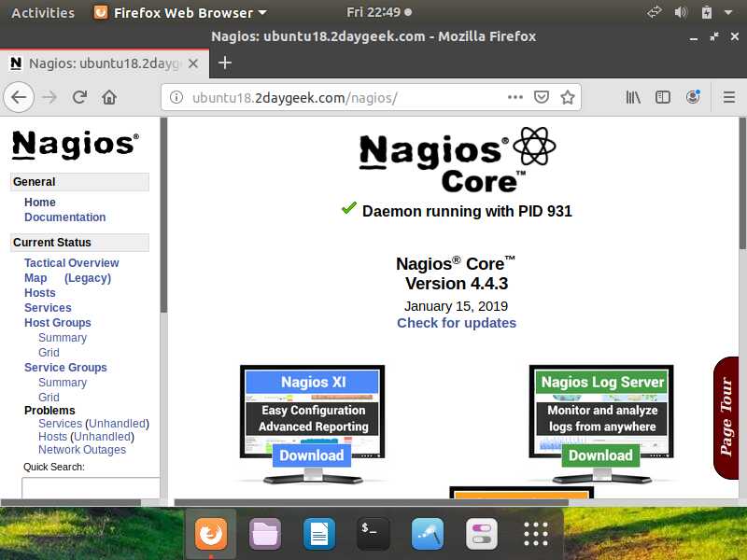Open the Firefox home page
Viewport: 747px width, 560px height.
coord(109,98)
